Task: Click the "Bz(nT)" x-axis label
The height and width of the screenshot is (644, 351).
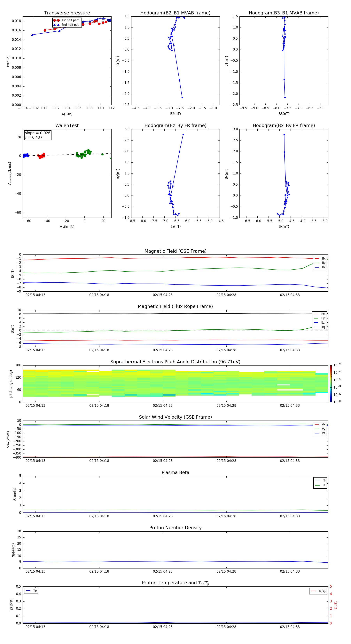Action: point(175,227)
